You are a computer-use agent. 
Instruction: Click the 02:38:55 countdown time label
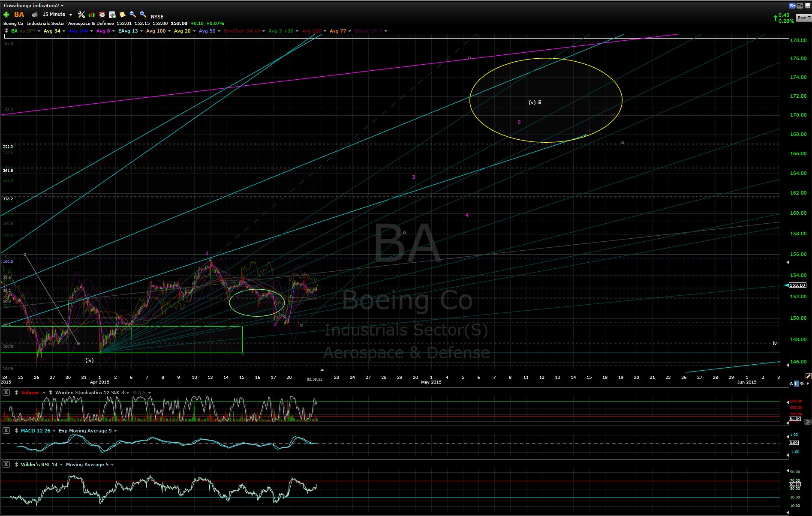[x=314, y=379]
